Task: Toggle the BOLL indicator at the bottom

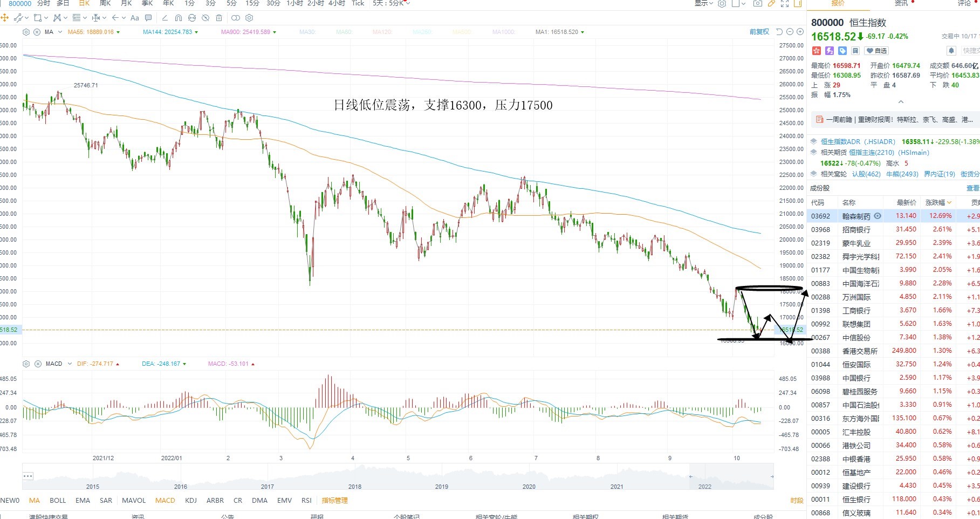Action: [x=58, y=500]
